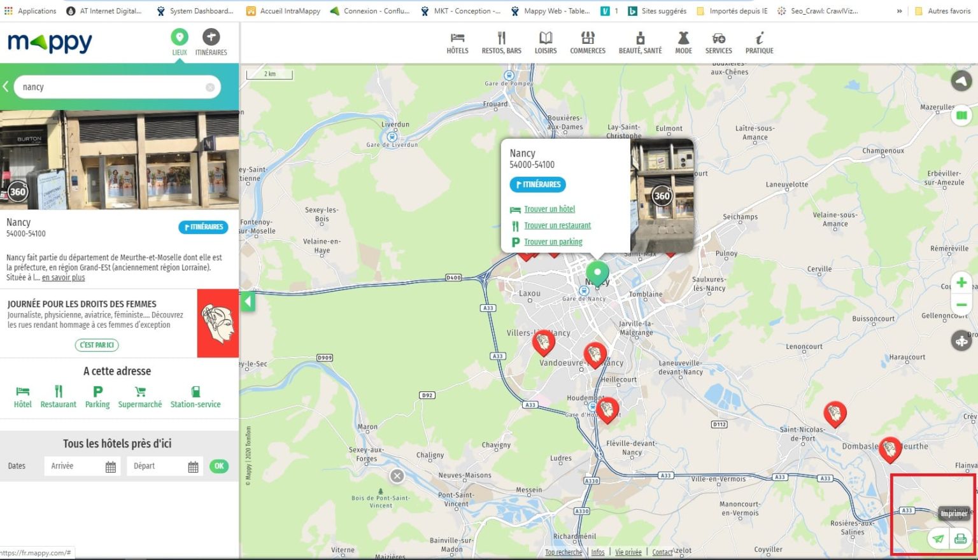This screenshot has height=560, width=978.
Task: Open 'en savoir plus' about Nancy
Action: click(62, 277)
